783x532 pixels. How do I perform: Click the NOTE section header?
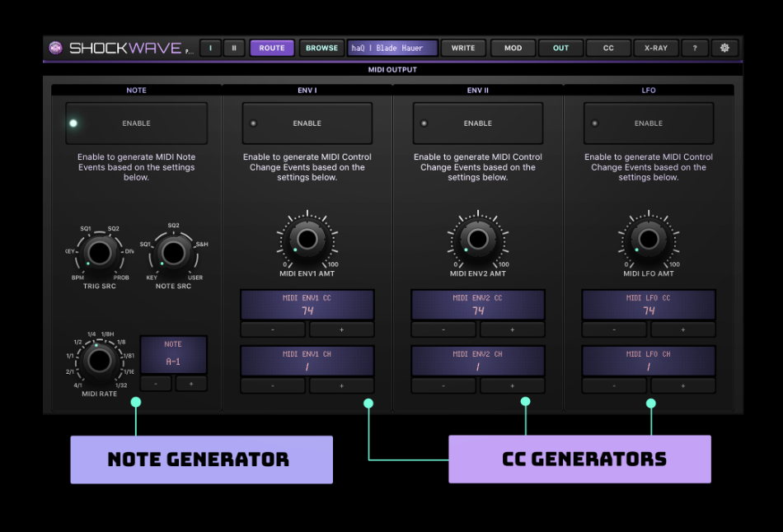pyautogui.click(x=136, y=91)
